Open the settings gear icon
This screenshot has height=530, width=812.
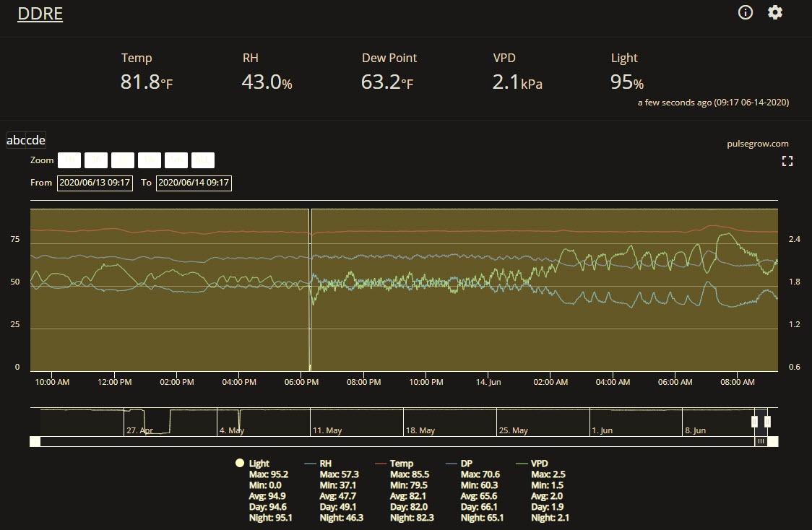point(774,12)
